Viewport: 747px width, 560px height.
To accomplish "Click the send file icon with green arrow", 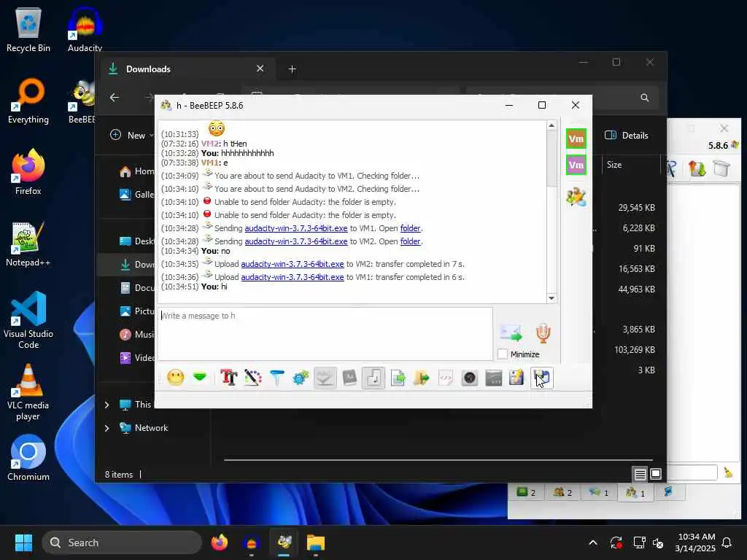I will (x=398, y=378).
